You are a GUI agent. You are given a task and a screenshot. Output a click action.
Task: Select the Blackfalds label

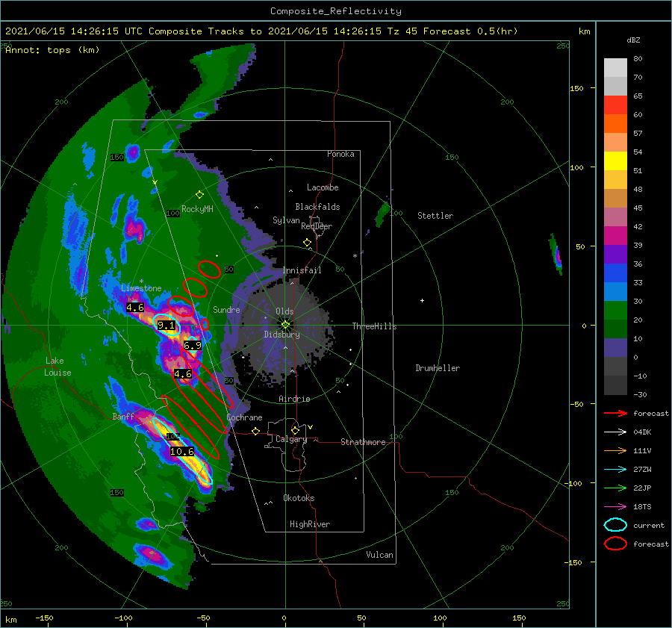[317, 207]
